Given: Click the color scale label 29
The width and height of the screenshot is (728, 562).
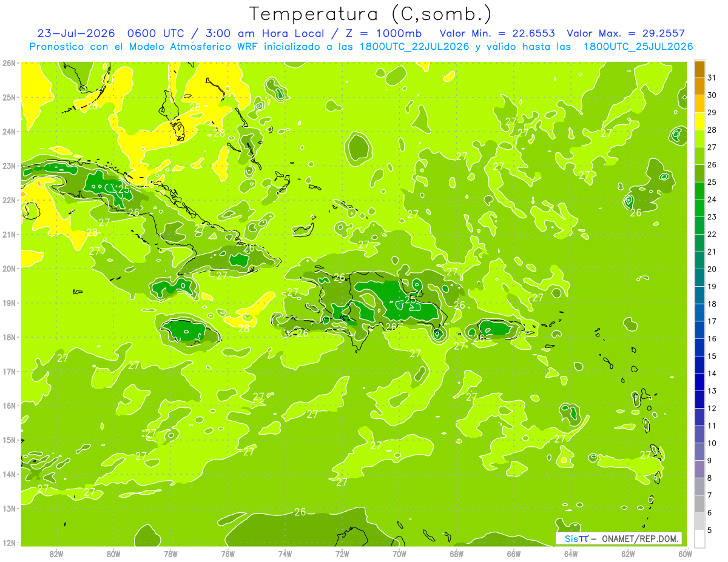Looking at the screenshot, I should tap(712, 113).
